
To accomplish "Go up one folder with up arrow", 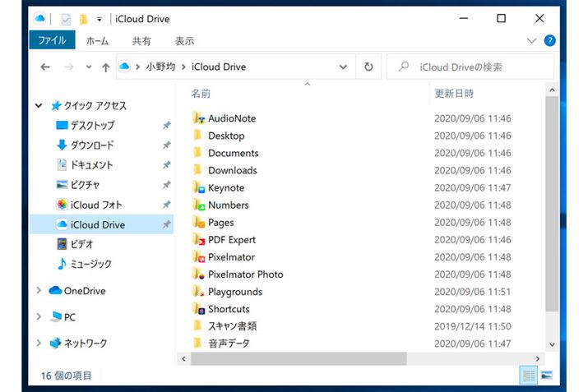I will pos(105,67).
